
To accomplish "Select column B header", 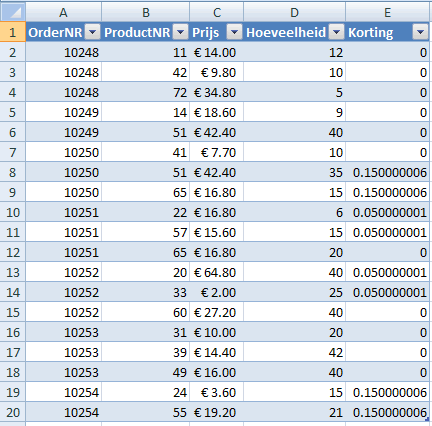I will coord(146,12).
